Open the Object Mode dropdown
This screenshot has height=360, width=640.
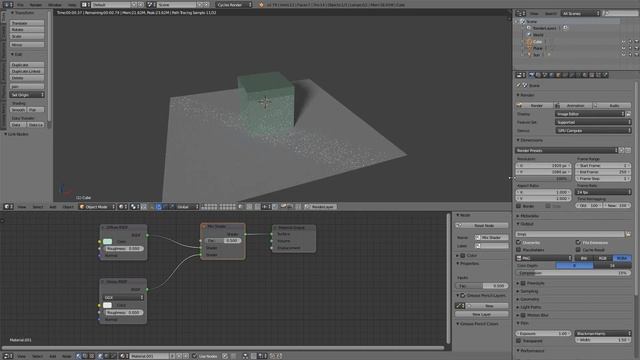coord(97,207)
